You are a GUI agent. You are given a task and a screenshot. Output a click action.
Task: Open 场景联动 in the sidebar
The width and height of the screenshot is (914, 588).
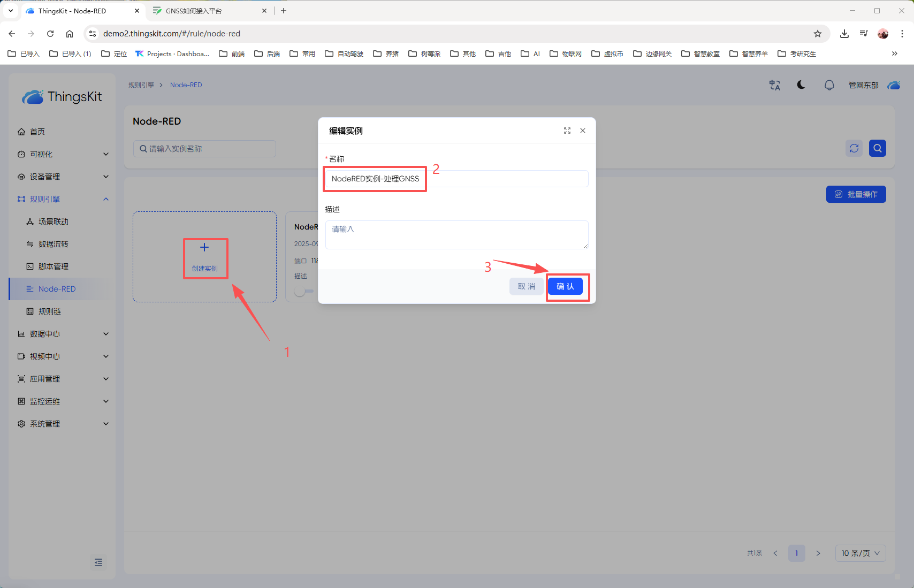tap(54, 222)
